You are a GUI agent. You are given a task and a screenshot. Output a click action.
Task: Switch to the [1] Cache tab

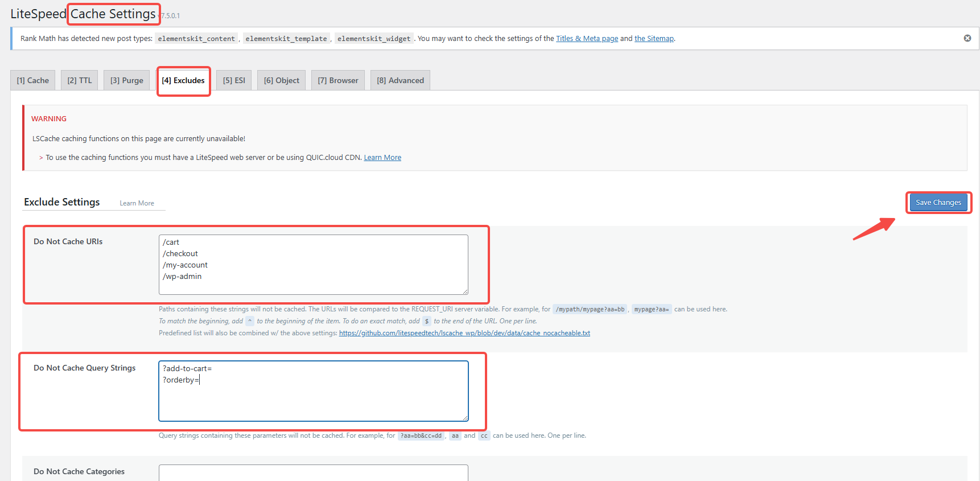(33, 80)
